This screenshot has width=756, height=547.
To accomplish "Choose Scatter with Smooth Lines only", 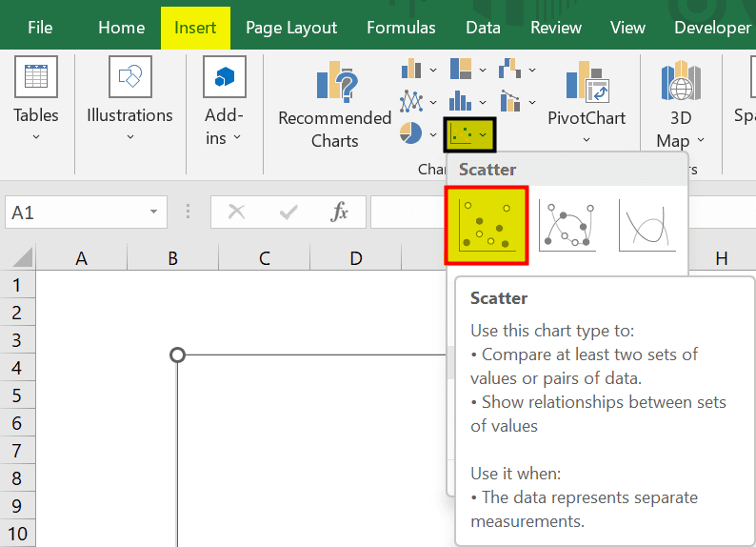I will pos(647,226).
